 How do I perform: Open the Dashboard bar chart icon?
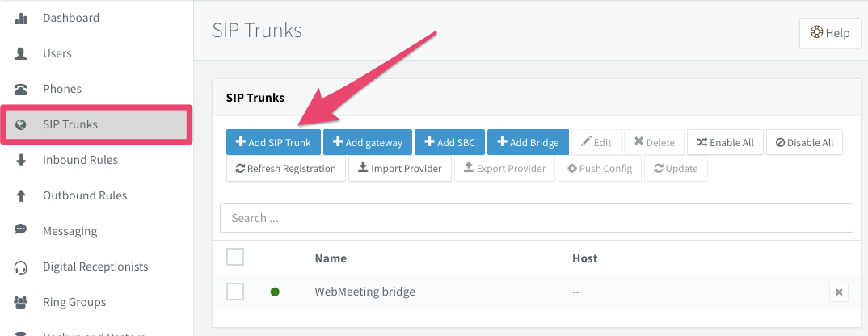point(21,19)
